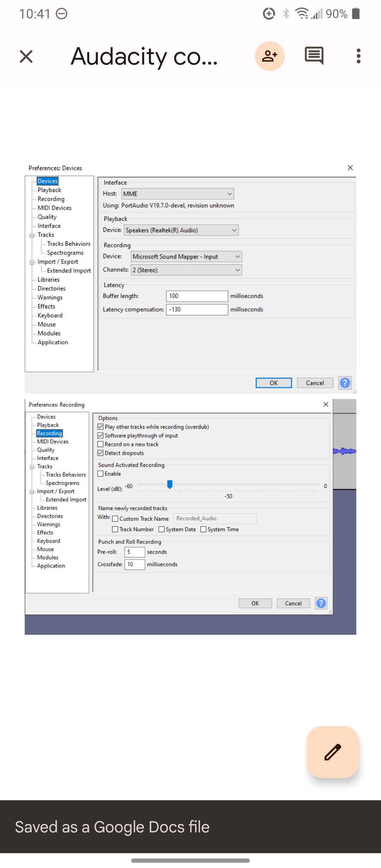Viewport: 381px width, 868px height.
Task: Select Modules in the Recording dialog tree
Action: 48,557
